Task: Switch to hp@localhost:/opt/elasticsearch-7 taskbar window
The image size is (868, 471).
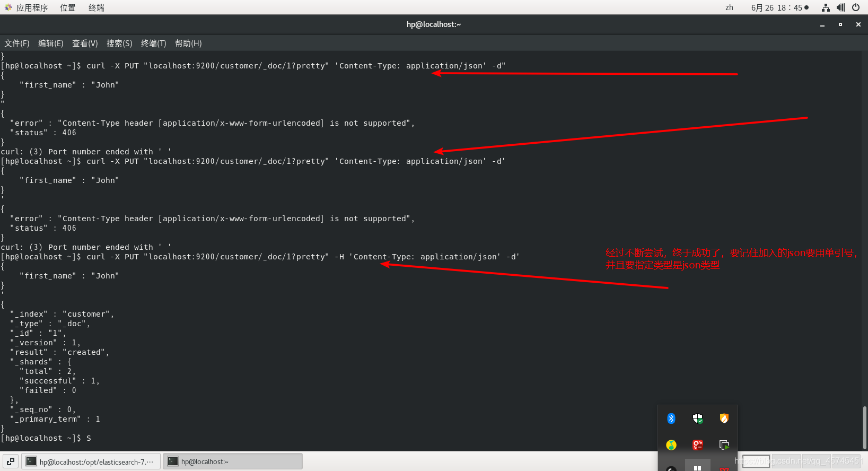Action: pyautogui.click(x=91, y=461)
